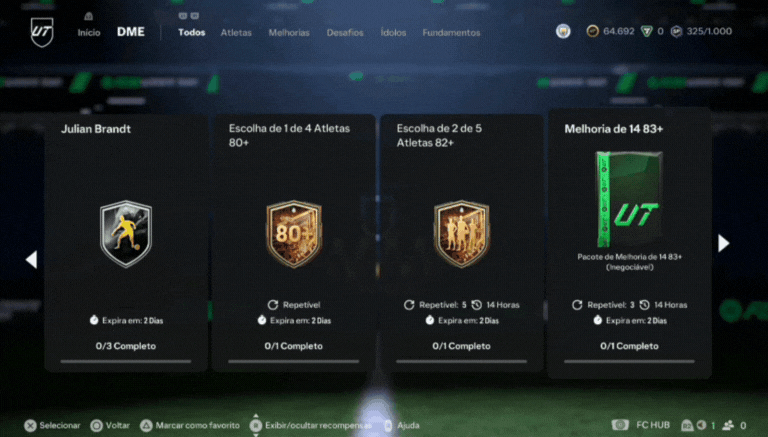Select the 80+ player pick badge

click(x=294, y=234)
